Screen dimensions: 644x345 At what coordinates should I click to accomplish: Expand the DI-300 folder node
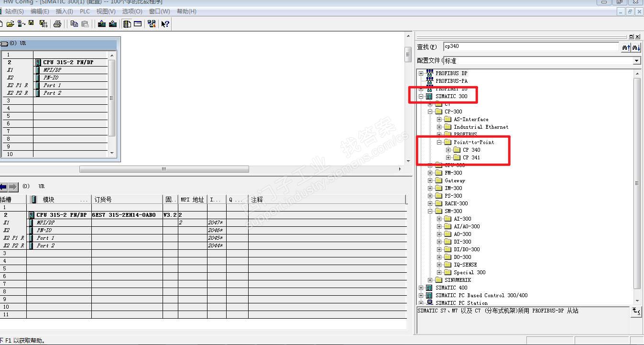point(439,242)
